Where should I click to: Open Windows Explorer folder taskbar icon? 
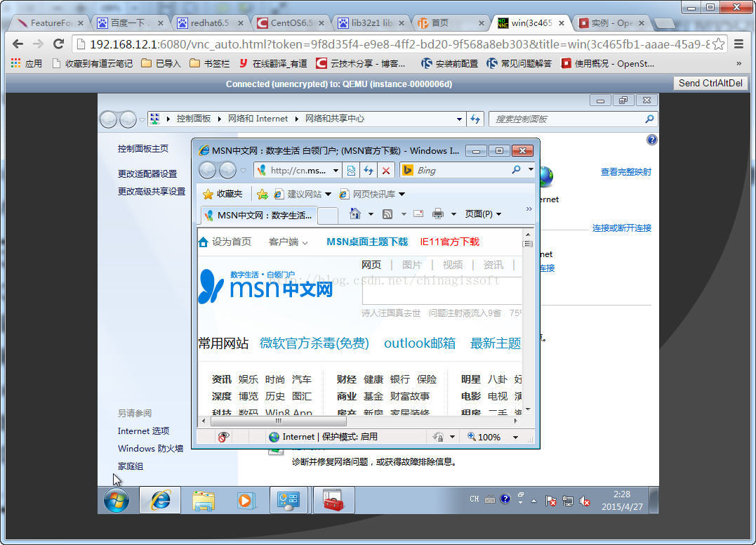tap(204, 500)
